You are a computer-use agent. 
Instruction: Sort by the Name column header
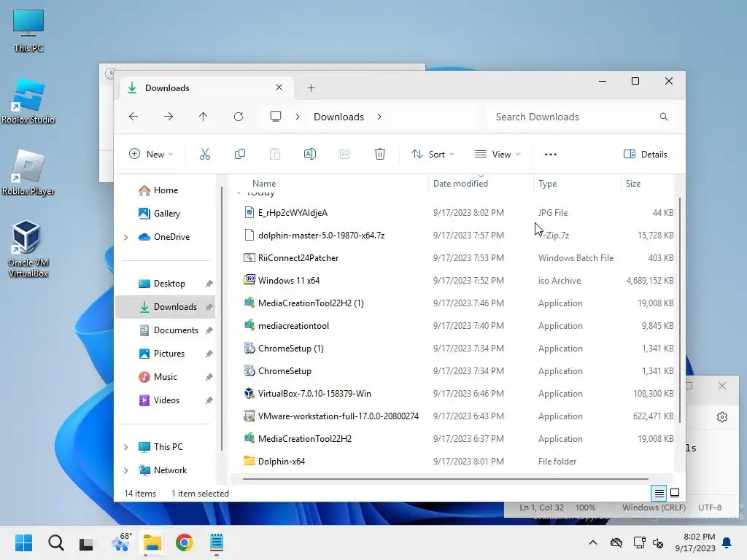click(x=264, y=183)
